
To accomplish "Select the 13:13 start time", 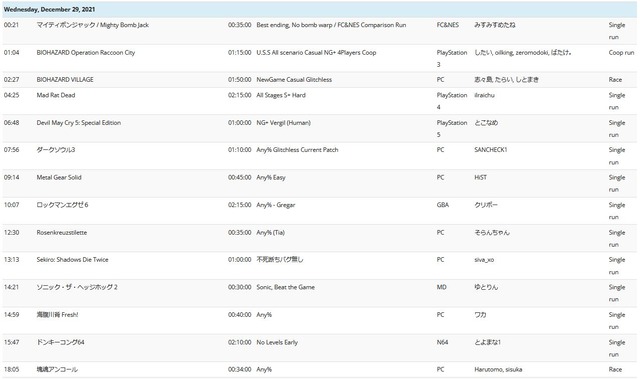I will click(11, 259).
